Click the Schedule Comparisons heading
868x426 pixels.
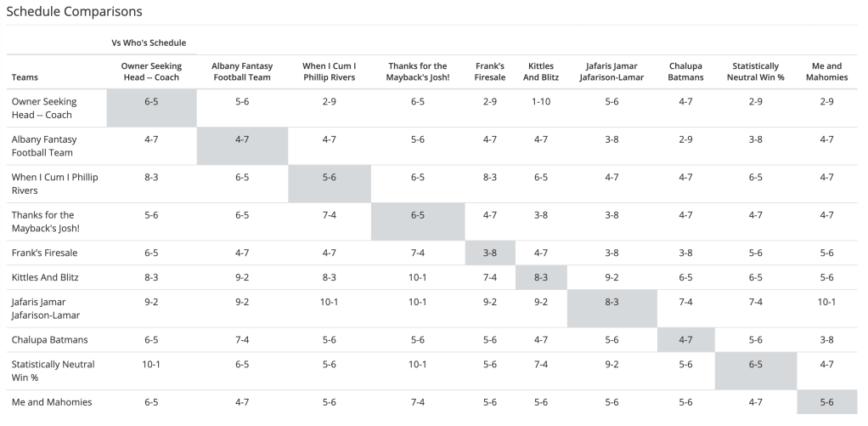click(x=74, y=12)
